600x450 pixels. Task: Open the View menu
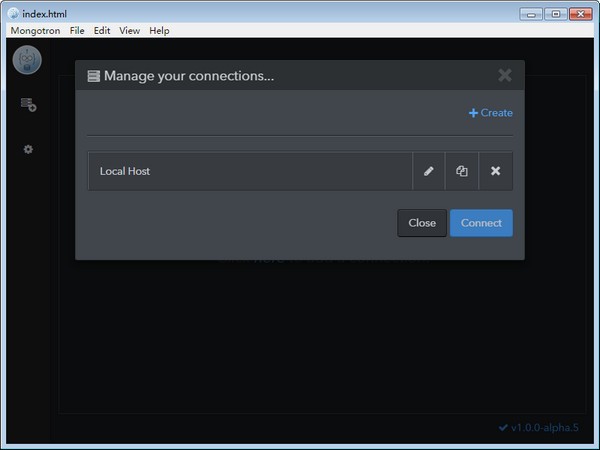tap(130, 31)
